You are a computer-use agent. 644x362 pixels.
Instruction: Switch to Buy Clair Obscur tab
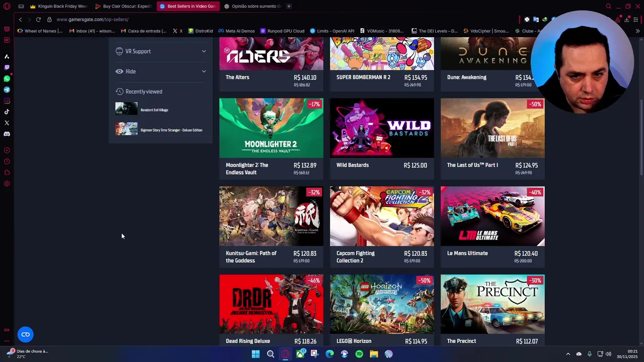pos(123,6)
